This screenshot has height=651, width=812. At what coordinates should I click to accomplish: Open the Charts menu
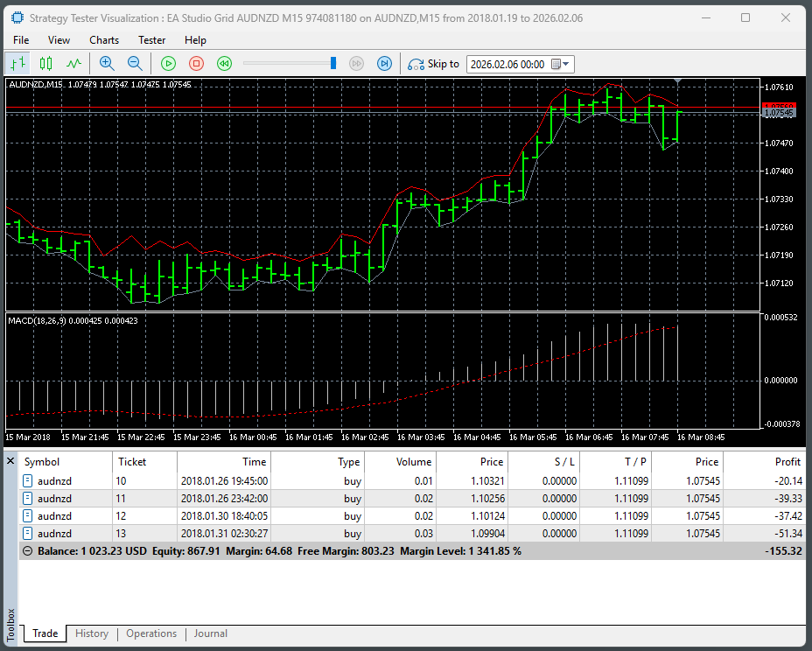click(x=104, y=40)
